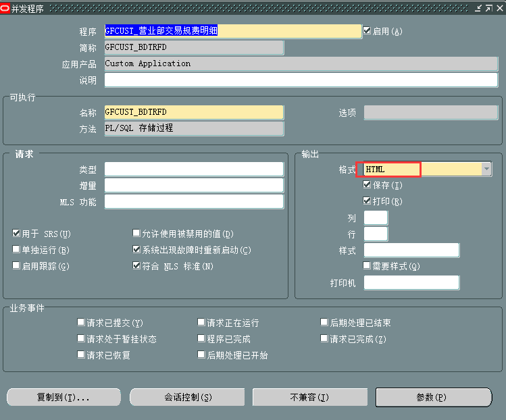This screenshot has height=420, width=506.
Task: Close the 并发程序 window
Action: pyautogui.click(x=500, y=8)
